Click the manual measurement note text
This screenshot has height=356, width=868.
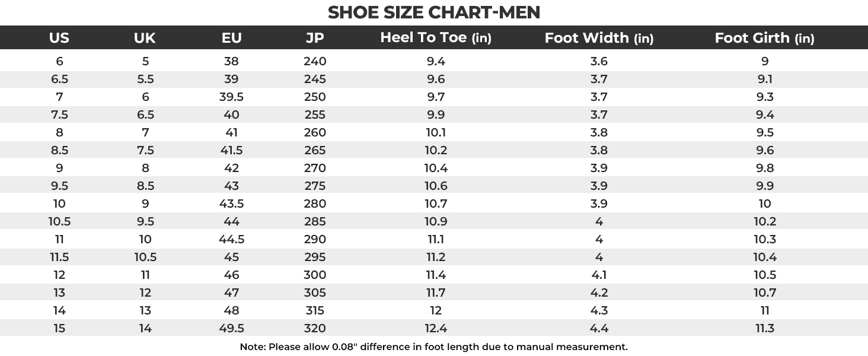point(433,347)
